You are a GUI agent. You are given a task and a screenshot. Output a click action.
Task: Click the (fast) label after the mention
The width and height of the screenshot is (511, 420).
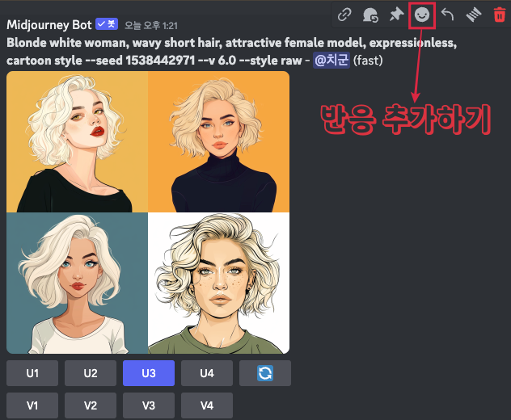click(368, 61)
